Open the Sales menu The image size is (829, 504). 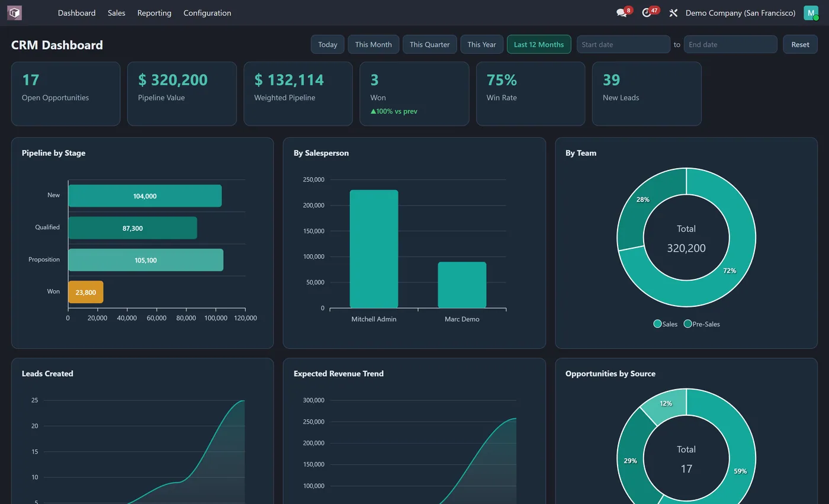(x=117, y=13)
